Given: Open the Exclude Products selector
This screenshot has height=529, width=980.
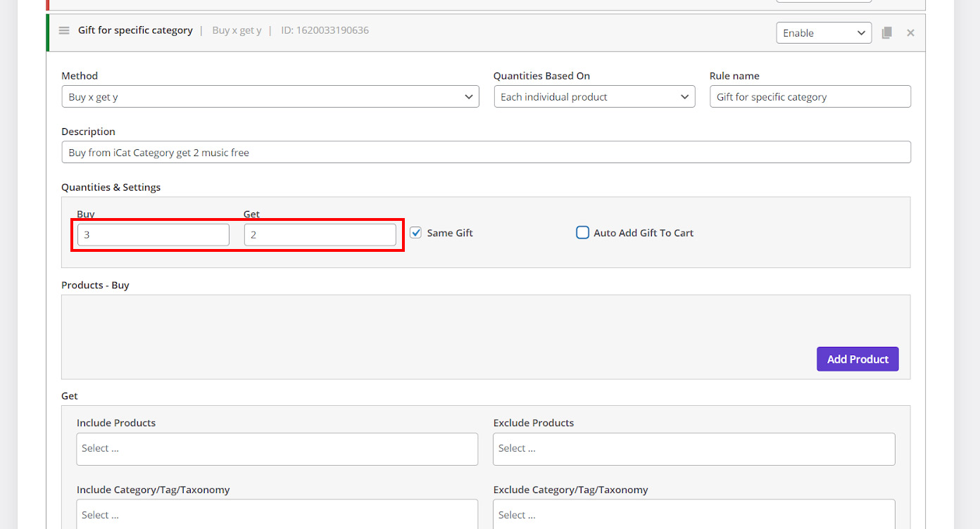Looking at the screenshot, I should (693, 449).
